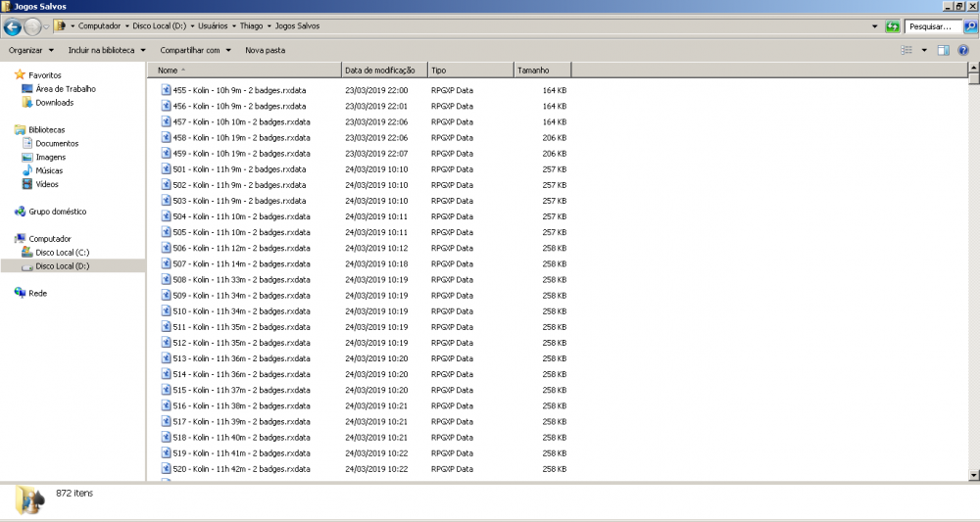Click the Pesquisar search input field
The width and height of the screenshot is (980, 522).
931,26
